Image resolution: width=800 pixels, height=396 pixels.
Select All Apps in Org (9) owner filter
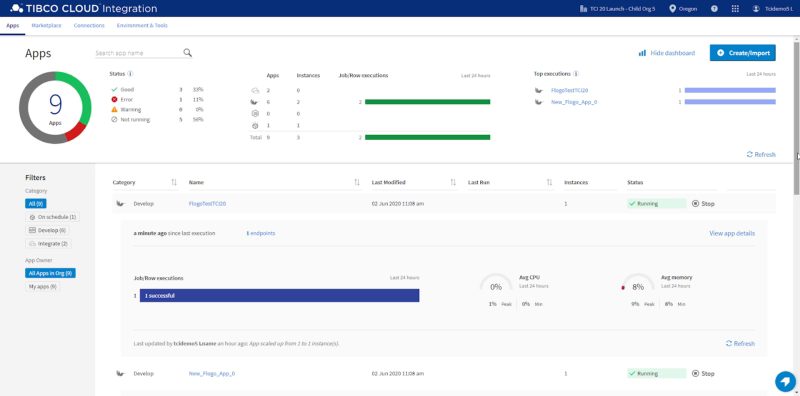(50, 273)
